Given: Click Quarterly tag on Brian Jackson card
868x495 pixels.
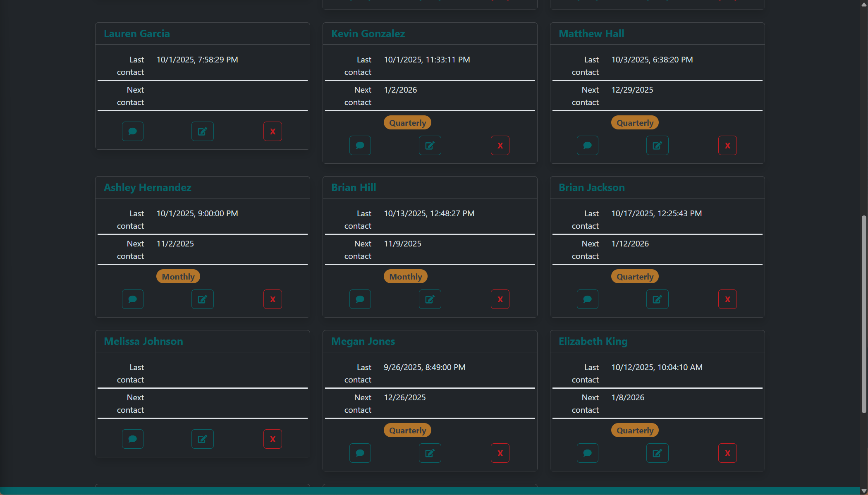Looking at the screenshot, I should point(635,277).
